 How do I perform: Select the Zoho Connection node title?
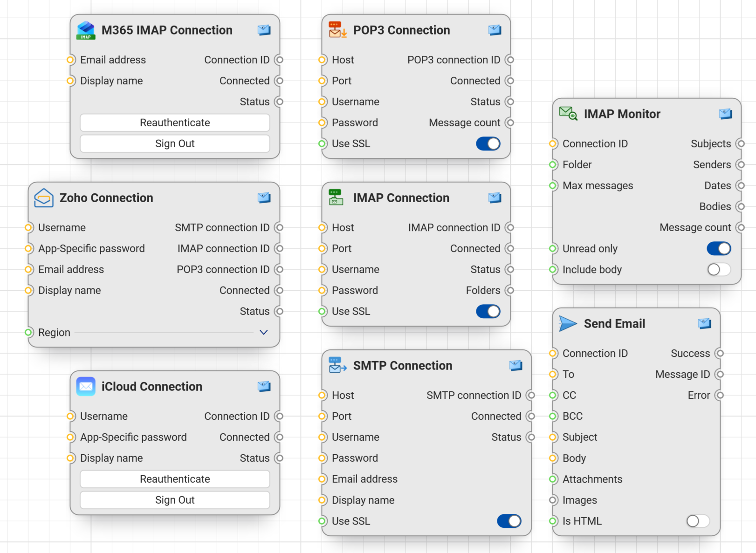(x=106, y=198)
